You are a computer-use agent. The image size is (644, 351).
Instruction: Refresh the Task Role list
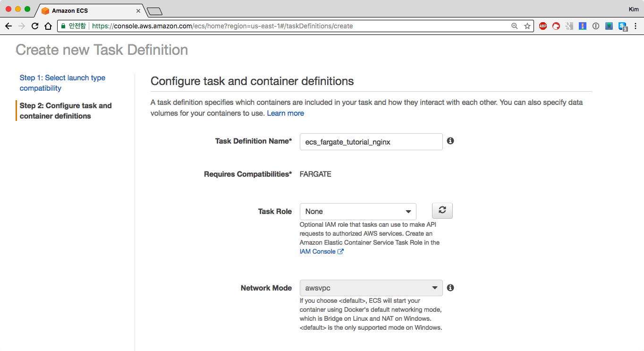click(442, 211)
